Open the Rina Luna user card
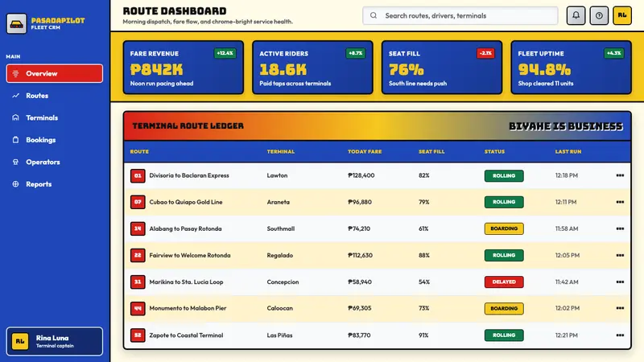 (55, 341)
